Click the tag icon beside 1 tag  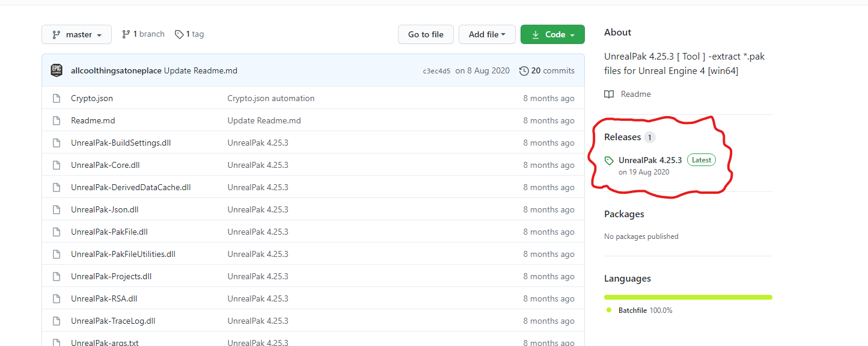[179, 34]
